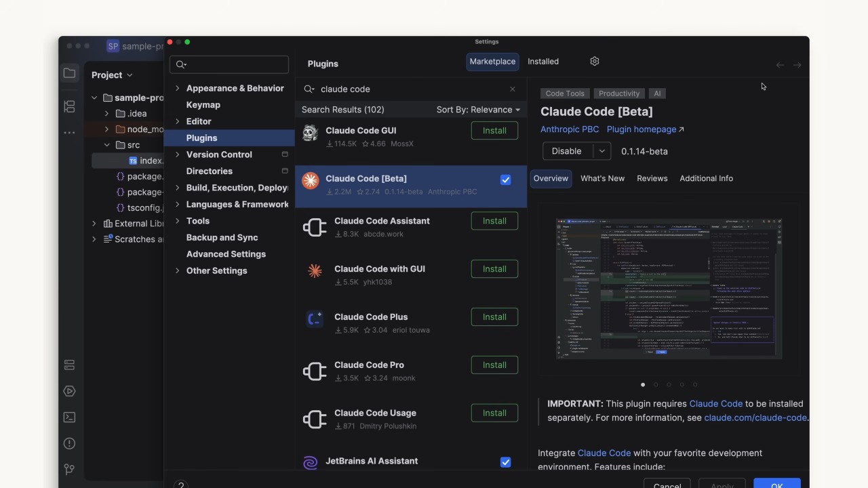Open the Additional Info tab
868x488 pixels.
(x=706, y=178)
